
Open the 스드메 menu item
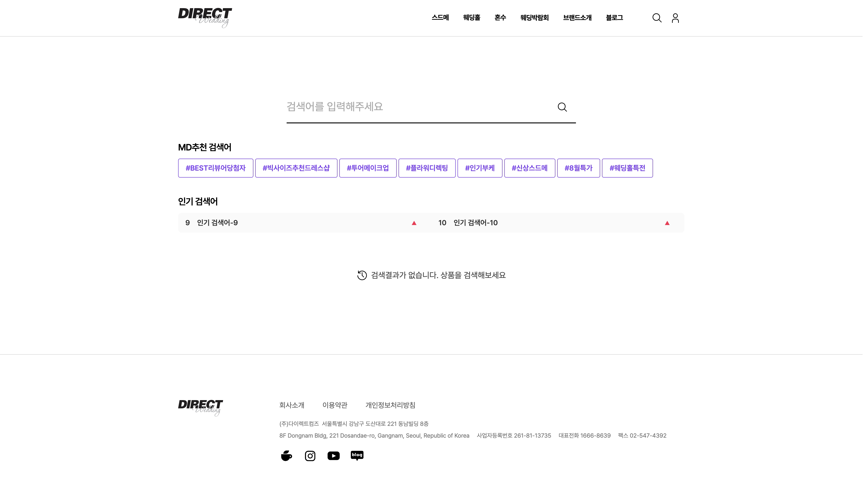[x=440, y=18]
